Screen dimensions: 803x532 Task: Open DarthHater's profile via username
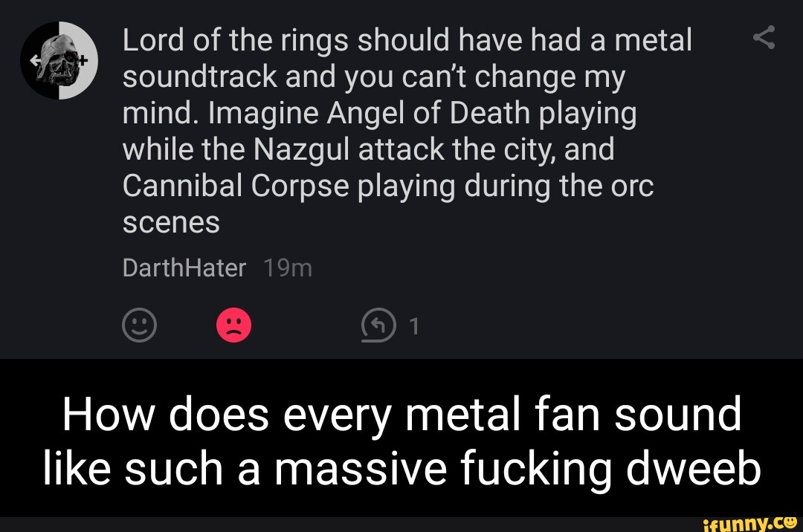pyautogui.click(x=184, y=267)
